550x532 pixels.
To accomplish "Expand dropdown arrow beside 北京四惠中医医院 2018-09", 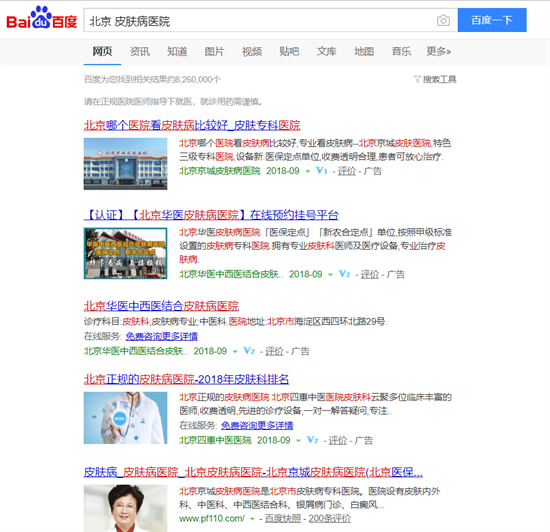I will (299, 441).
